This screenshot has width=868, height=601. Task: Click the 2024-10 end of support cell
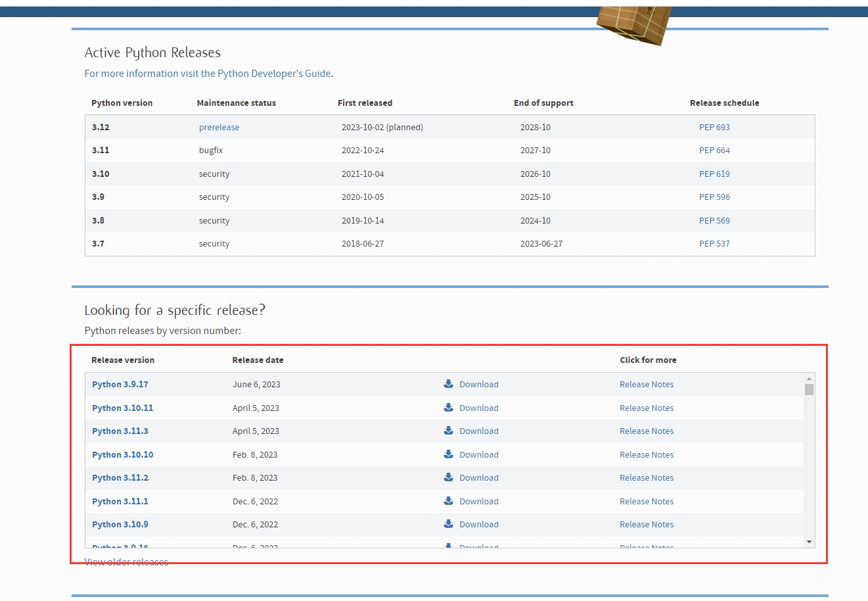pyautogui.click(x=536, y=220)
